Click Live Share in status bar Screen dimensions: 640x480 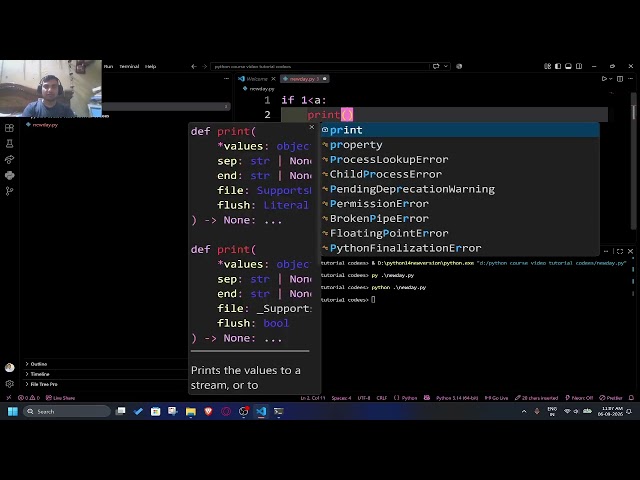click(60, 398)
